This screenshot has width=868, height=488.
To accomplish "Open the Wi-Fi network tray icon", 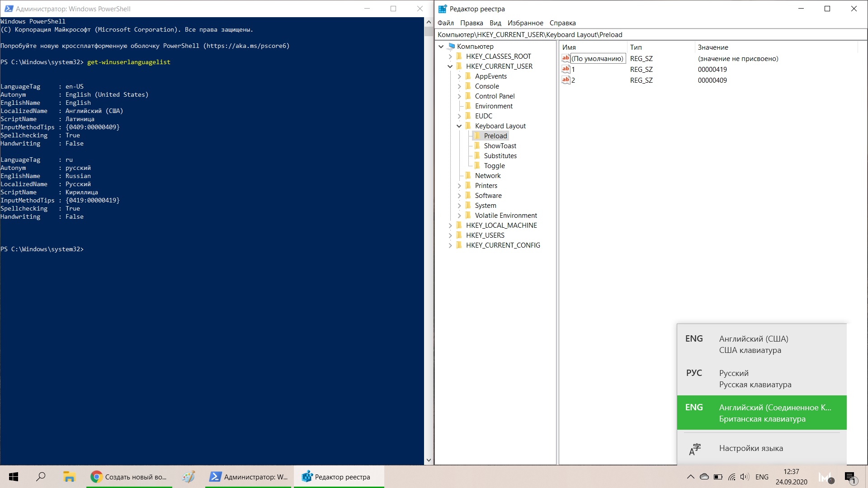I will [731, 477].
